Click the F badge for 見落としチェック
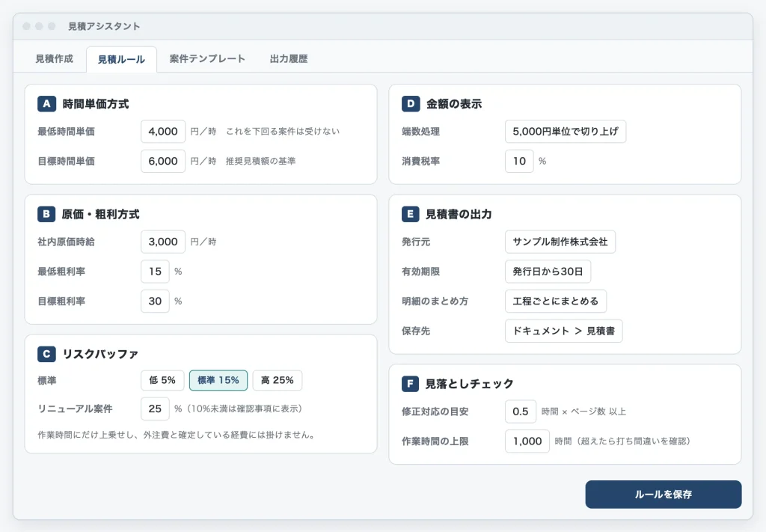Screen dimensions: 766x532 coord(411,384)
